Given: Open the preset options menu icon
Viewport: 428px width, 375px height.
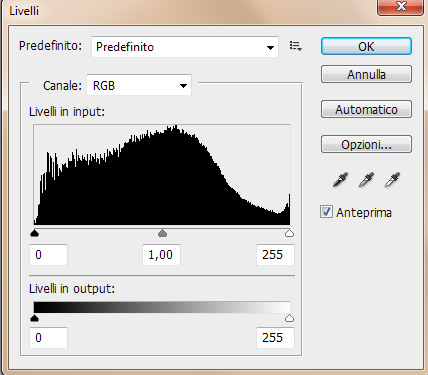Looking at the screenshot, I should (295, 46).
